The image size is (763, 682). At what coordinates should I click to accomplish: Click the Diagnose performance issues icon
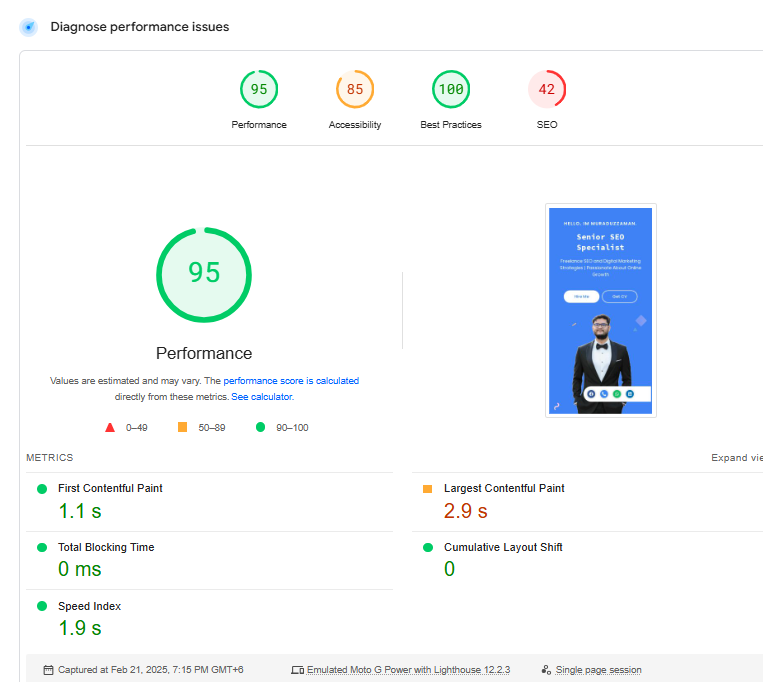(29, 27)
